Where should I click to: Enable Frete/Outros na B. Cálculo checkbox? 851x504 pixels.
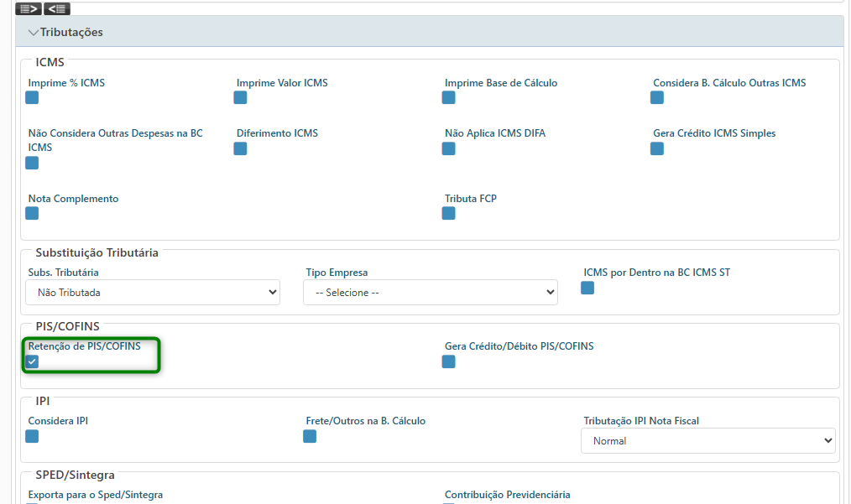click(310, 436)
